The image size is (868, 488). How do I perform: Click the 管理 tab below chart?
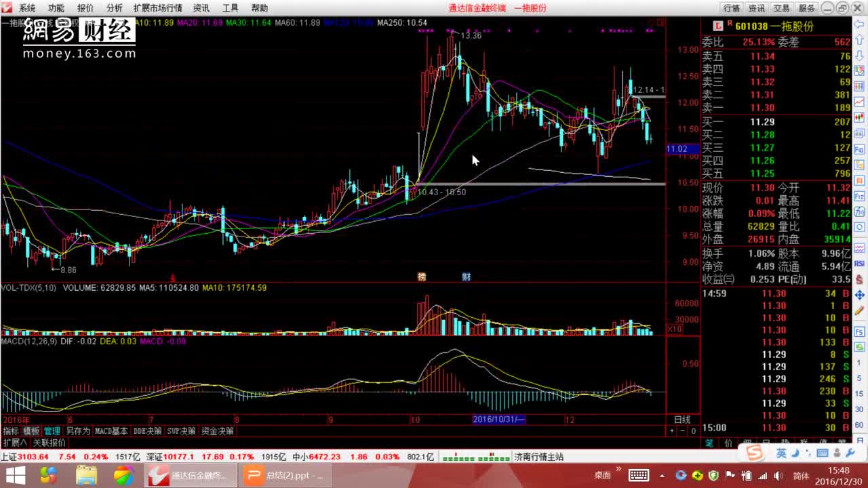click(52, 431)
